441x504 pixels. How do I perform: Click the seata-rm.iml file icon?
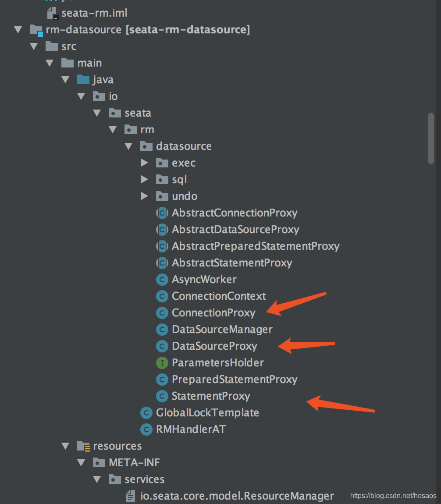[52, 13]
